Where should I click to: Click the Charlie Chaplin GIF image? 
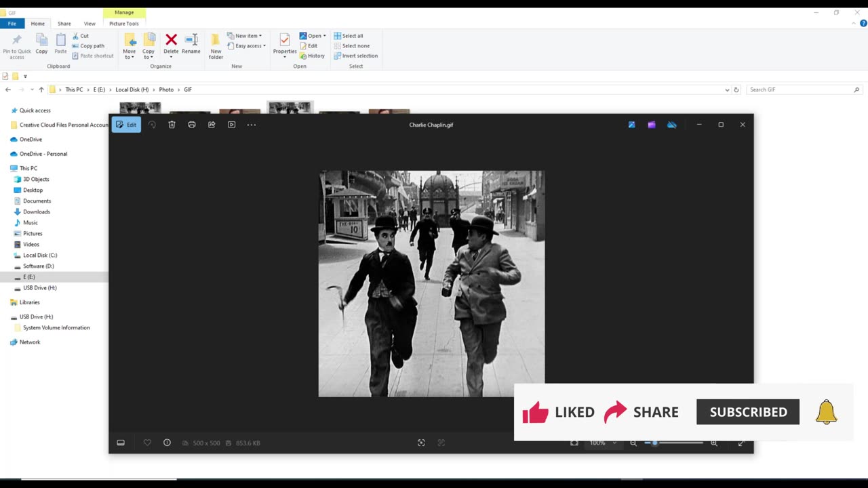pos(431,283)
